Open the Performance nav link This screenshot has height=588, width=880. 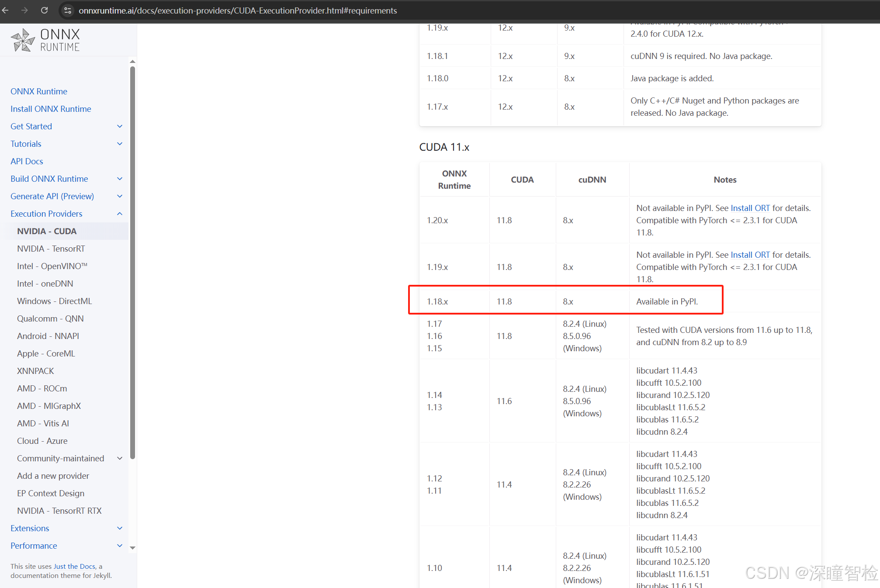(34, 546)
